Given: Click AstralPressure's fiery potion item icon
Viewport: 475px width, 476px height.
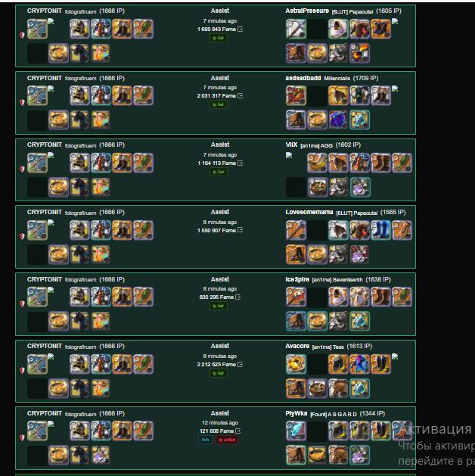Looking at the screenshot, I should coord(359,53).
